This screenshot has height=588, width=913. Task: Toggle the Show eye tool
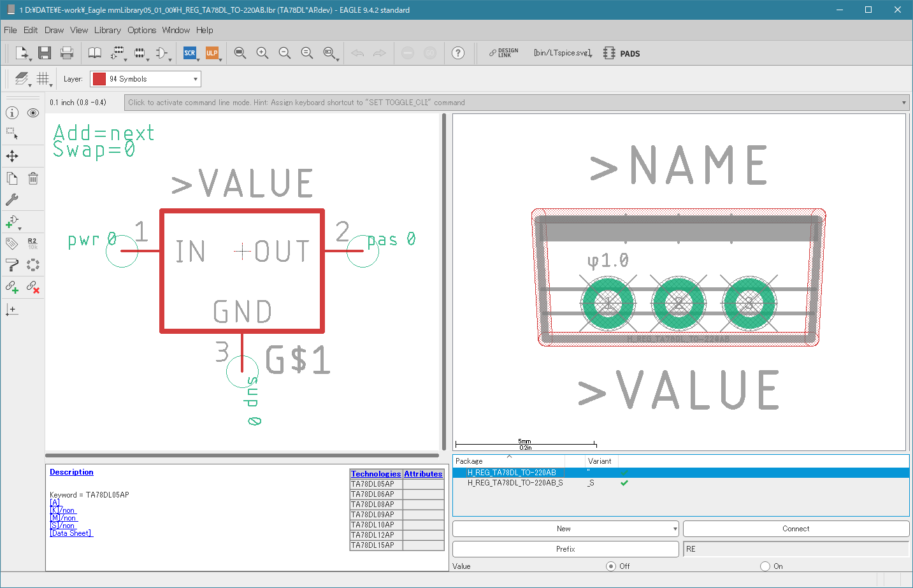point(33,113)
